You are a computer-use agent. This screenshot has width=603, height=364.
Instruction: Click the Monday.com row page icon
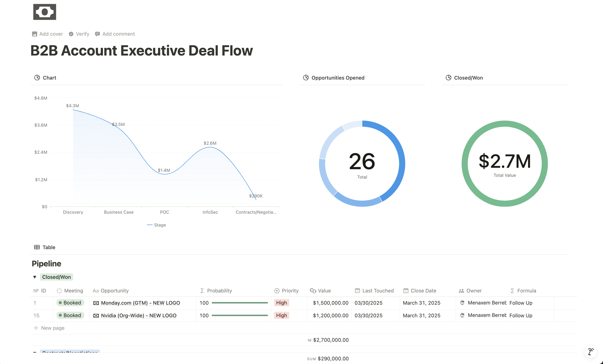coord(96,303)
